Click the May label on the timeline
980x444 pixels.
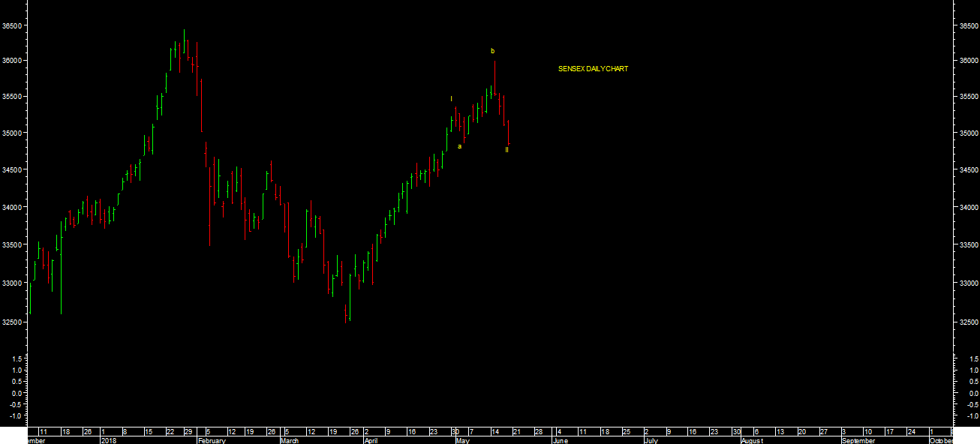coord(461,441)
